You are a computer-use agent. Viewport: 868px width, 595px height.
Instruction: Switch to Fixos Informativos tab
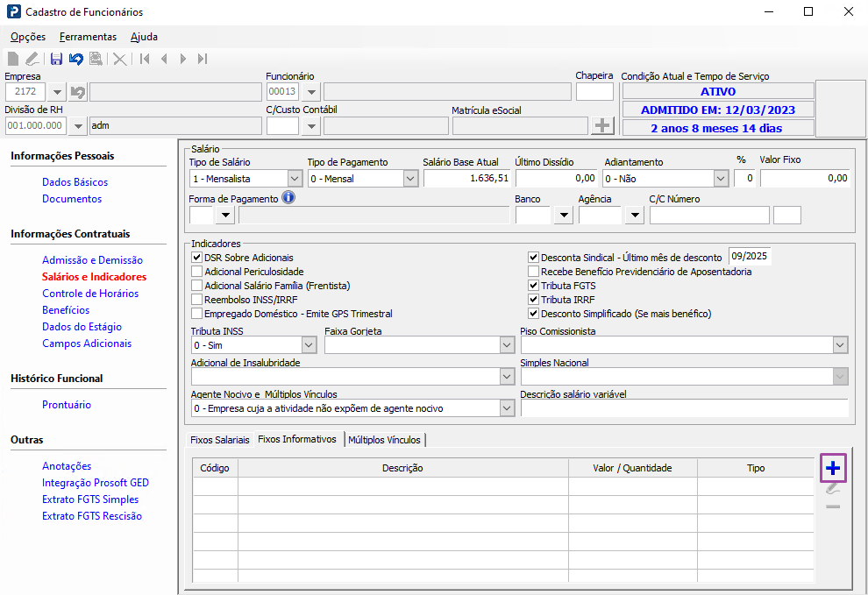click(x=297, y=439)
